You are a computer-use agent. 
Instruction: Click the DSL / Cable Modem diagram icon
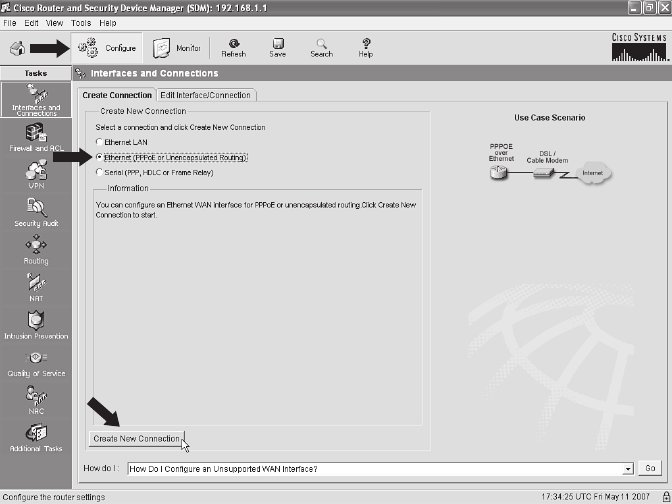[544, 173]
